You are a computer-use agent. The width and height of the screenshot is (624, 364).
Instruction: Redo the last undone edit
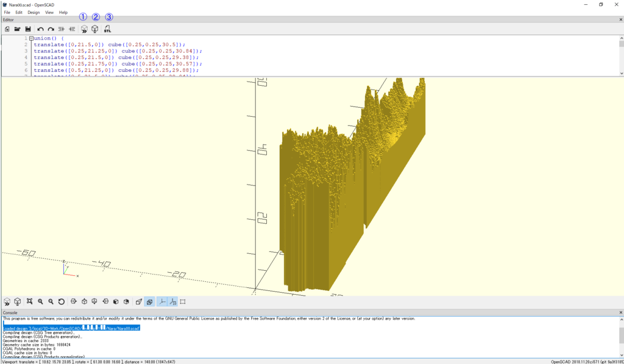click(51, 29)
